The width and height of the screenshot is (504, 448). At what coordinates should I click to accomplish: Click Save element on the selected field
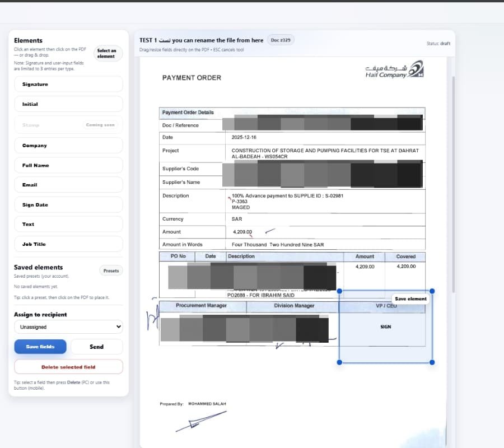pos(410,298)
